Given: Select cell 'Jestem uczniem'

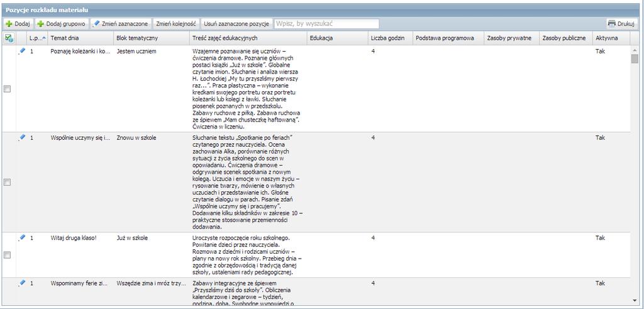Looking at the screenshot, I should point(136,52).
